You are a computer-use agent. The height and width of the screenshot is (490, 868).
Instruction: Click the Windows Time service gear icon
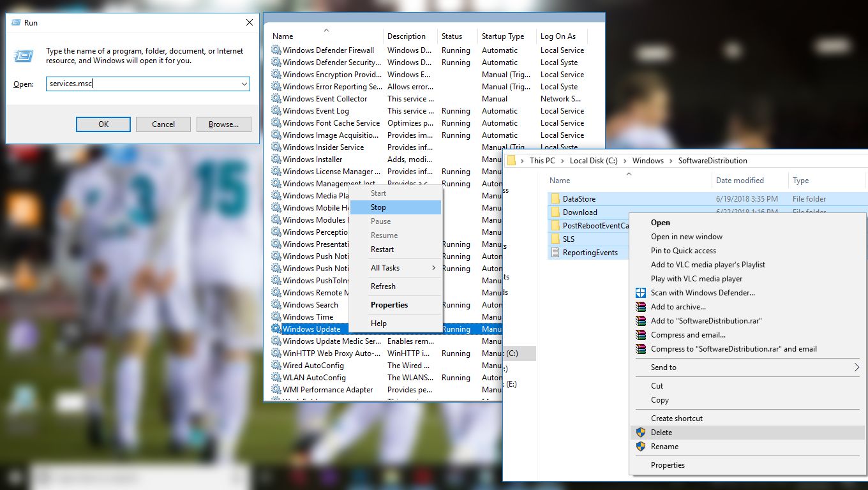coord(276,317)
